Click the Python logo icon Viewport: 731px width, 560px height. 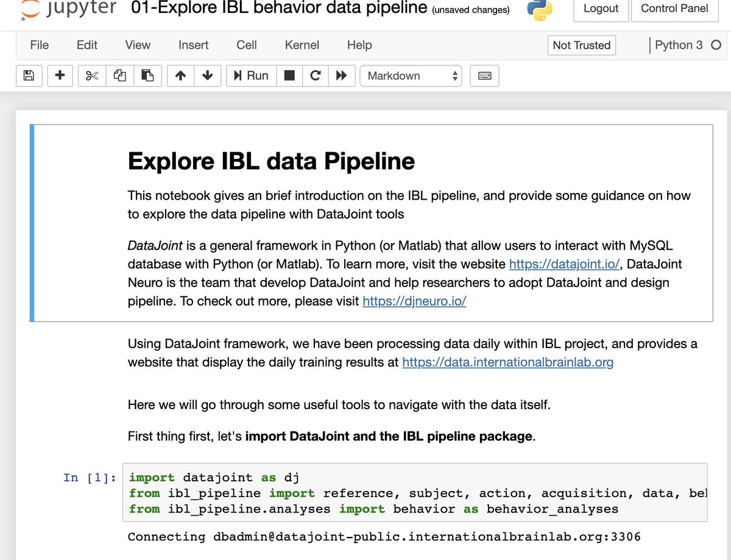point(539,9)
